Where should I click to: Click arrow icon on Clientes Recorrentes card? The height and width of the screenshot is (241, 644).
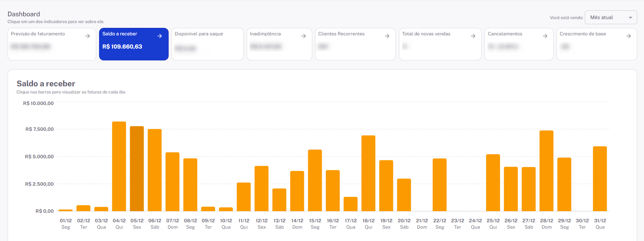pyautogui.click(x=387, y=36)
